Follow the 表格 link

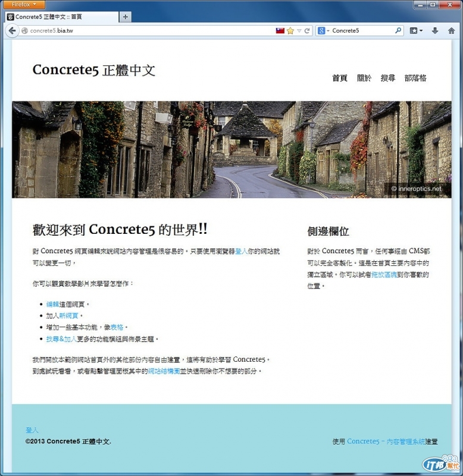117,327
